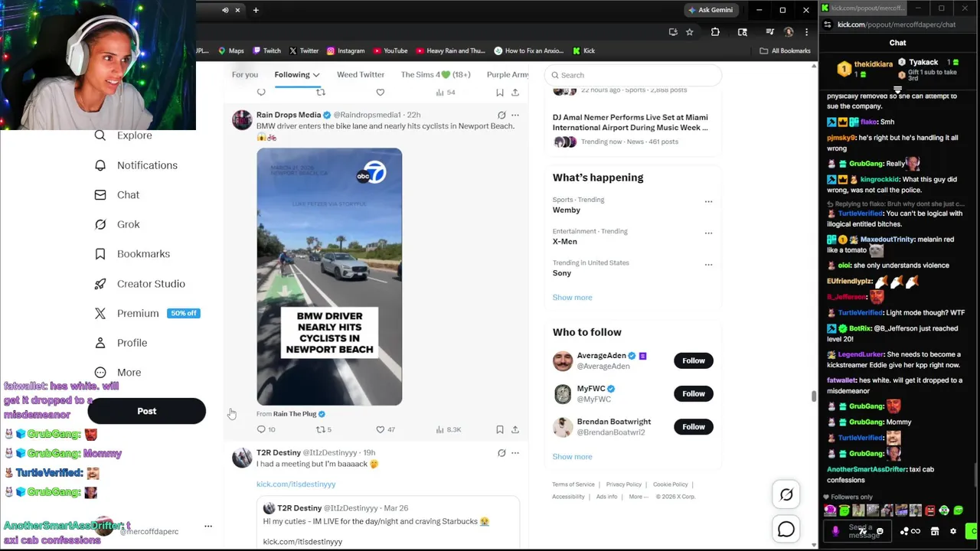
Task: Open Chrome three-dot menu
Action: [806, 32]
